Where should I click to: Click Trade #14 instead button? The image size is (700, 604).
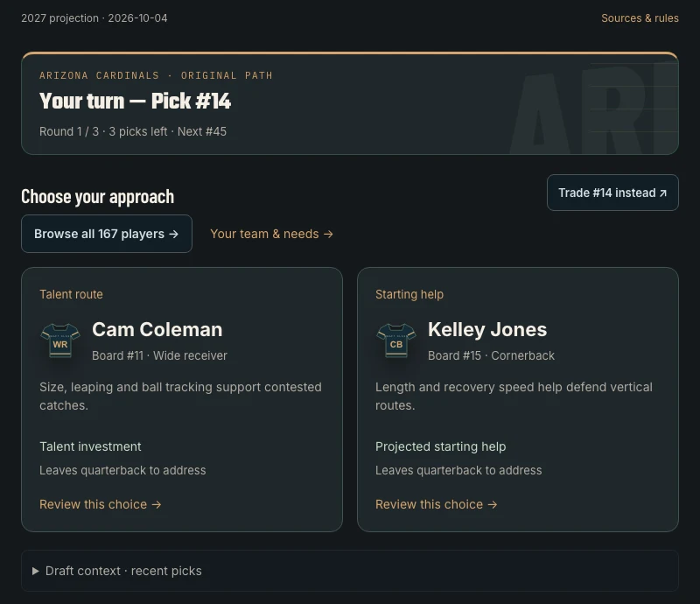[612, 193]
